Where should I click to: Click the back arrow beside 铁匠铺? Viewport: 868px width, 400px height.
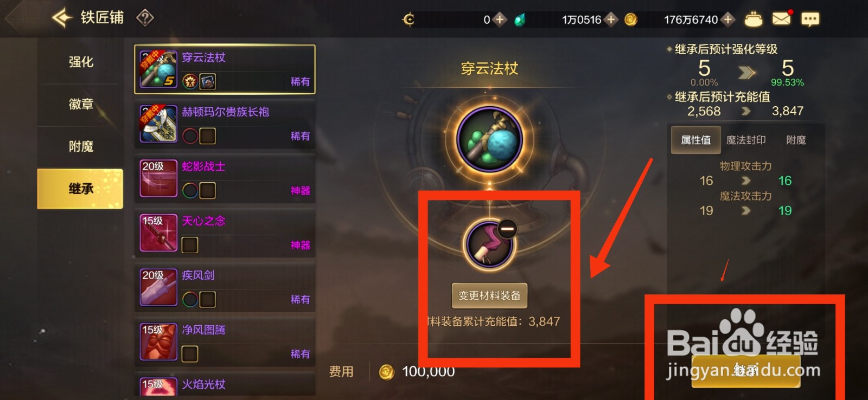(62, 18)
